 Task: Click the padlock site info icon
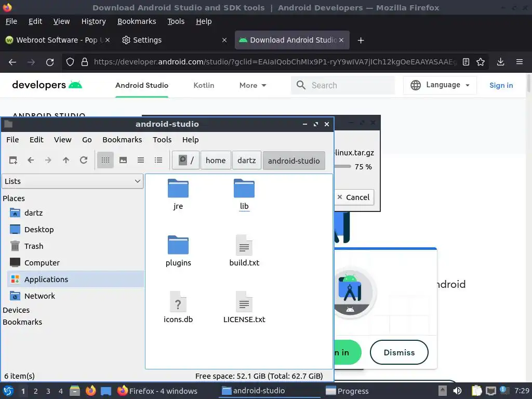pos(85,62)
